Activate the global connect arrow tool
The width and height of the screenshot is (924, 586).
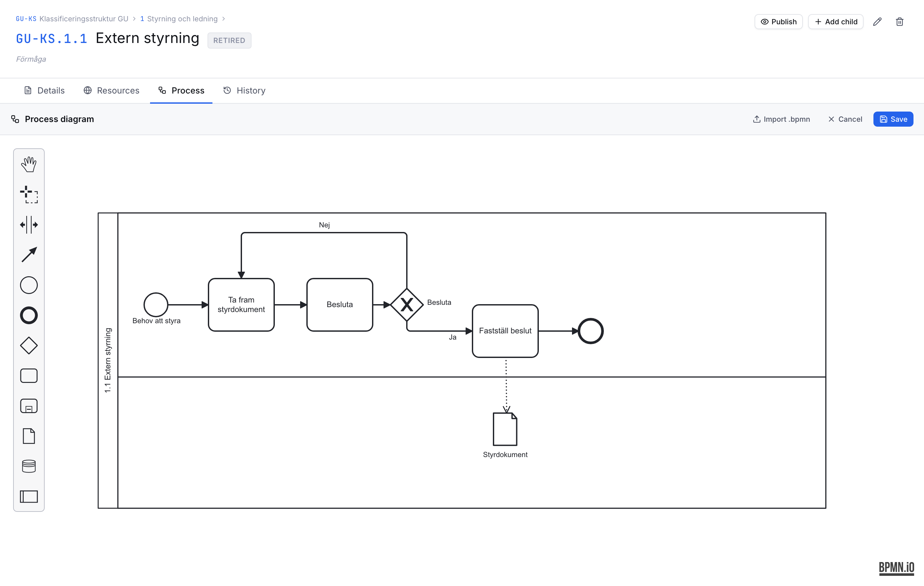[x=29, y=255]
